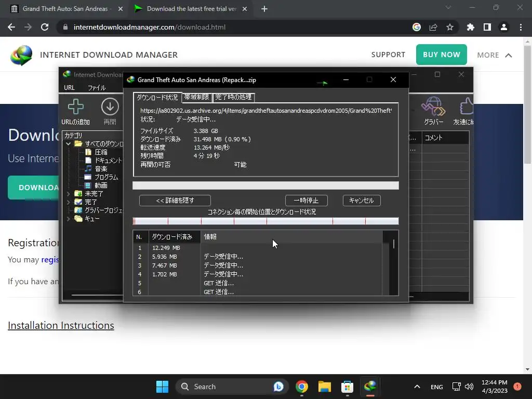The width and height of the screenshot is (532, 399).
Task: Click the Internet Download Manager site logo
Action: click(x=21, y=55)
